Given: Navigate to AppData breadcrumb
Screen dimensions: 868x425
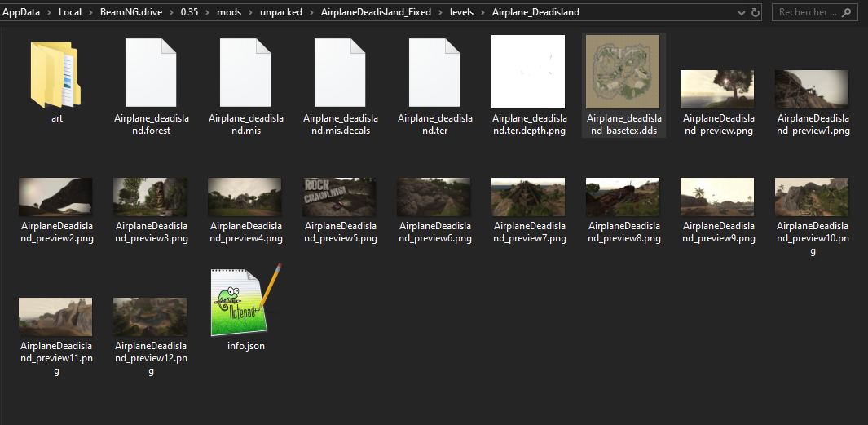Looking at the screenshot, I should 21,12.
